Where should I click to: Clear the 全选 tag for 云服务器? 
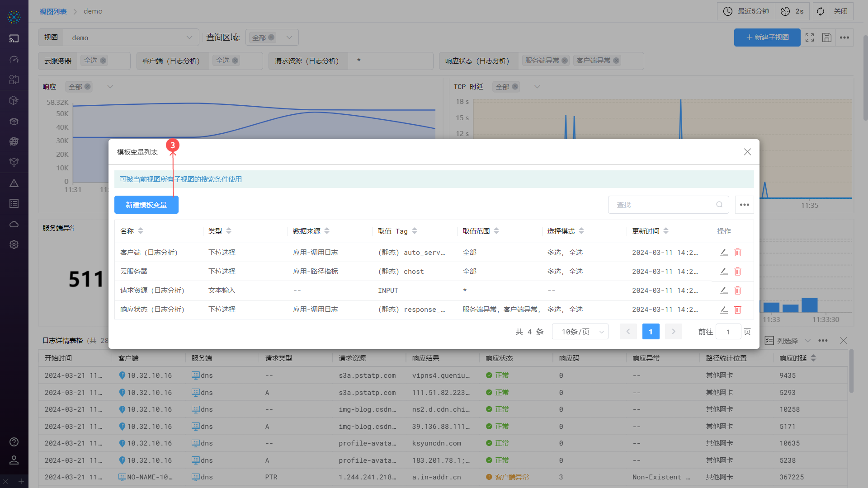103,61
